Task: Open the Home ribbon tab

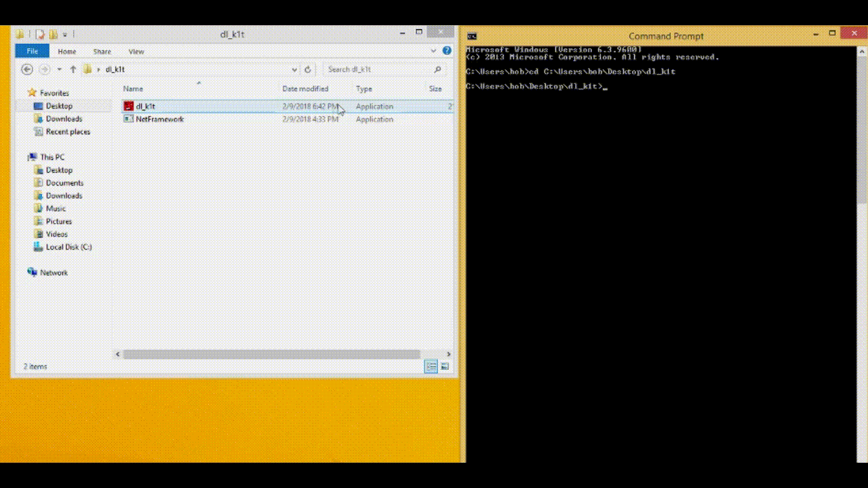Action: [x=67, y=52]
